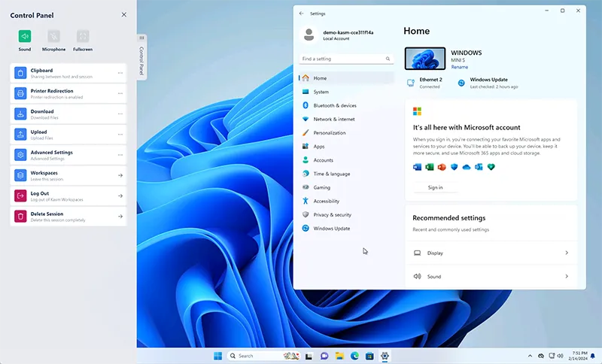602x364 pixels.
Task: Click the Log Out icon
Action: [x=20, y=196]
